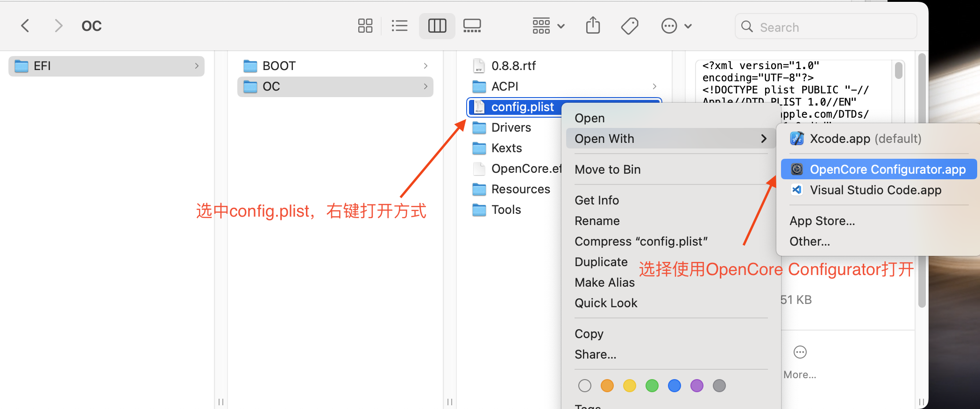Choose Open in the context menu
This screenshot has width=980, height=409.
671,118
